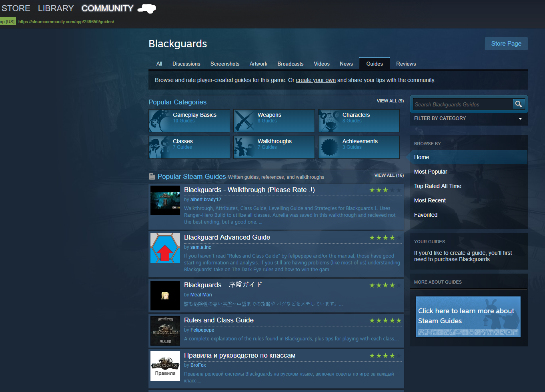Open the Classes category icon tile

(x=160, y=147)
